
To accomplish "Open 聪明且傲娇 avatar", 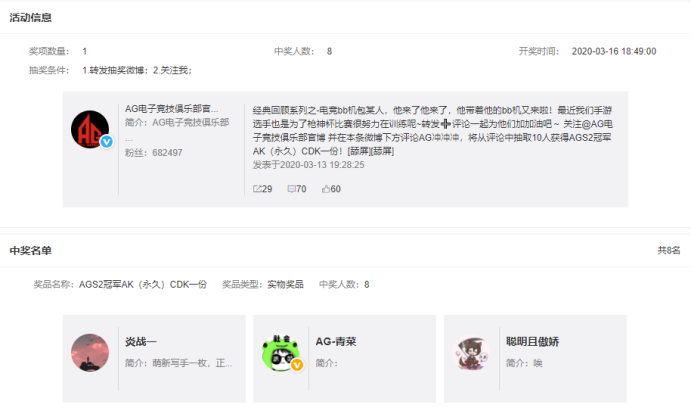I will [471, 353].
